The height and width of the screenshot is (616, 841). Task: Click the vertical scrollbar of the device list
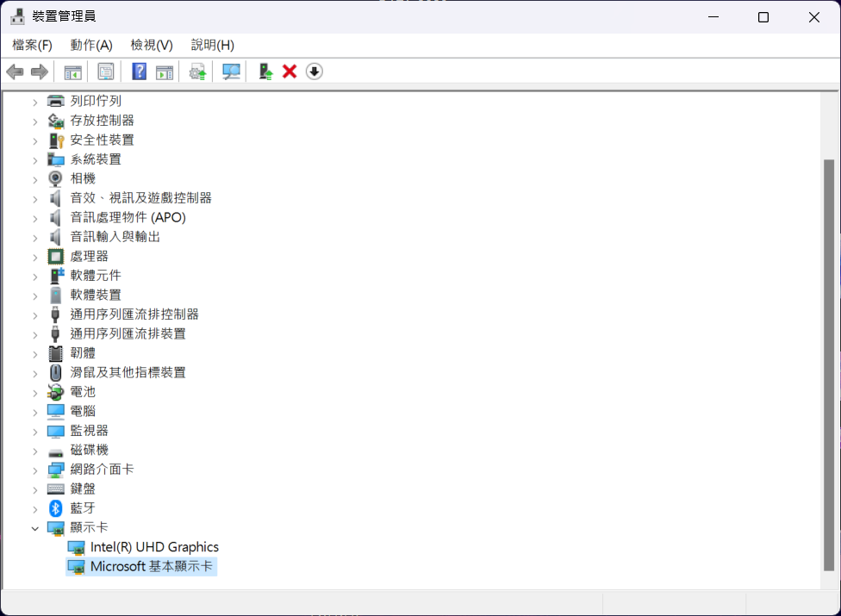829,362
